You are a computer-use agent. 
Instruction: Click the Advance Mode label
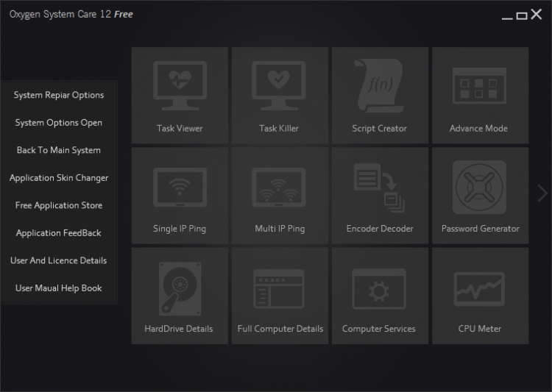click(x=479, y=129)
